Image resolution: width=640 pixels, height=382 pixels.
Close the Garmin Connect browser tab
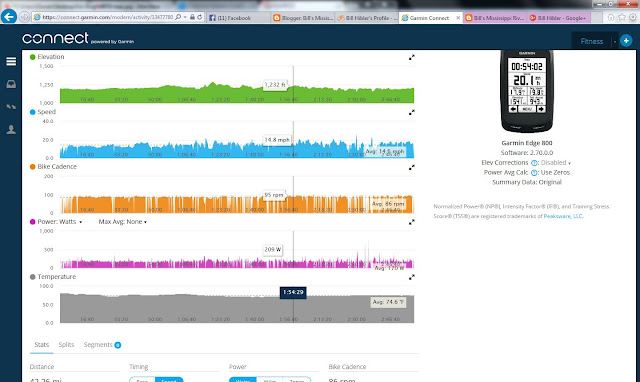[x=458, y=18]
